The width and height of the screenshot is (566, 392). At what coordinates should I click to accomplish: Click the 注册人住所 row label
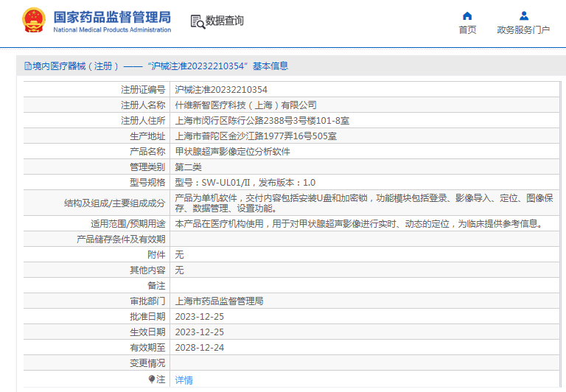pyautogui.click(x=143, y=121)
